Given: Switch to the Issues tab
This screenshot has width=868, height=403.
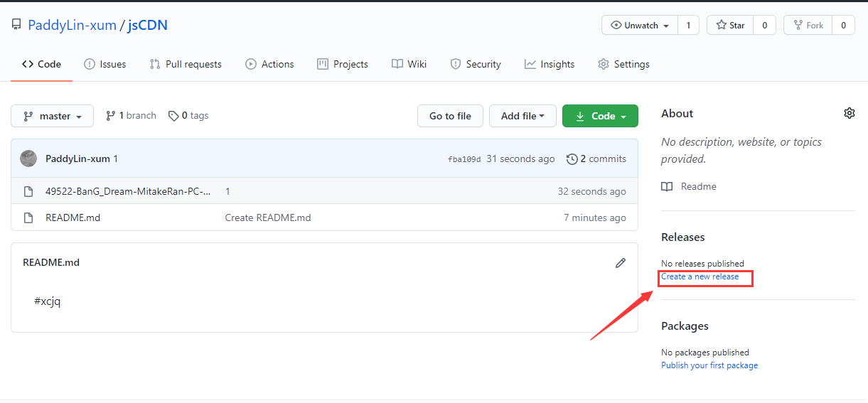Looking at the screenshot, I should (x=105, y=64).
